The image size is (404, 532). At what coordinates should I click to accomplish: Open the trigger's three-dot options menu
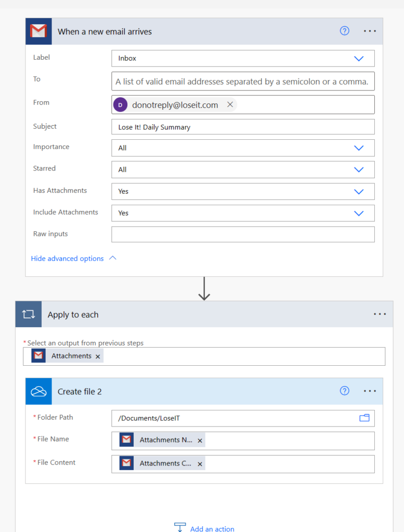click(370, 31)
